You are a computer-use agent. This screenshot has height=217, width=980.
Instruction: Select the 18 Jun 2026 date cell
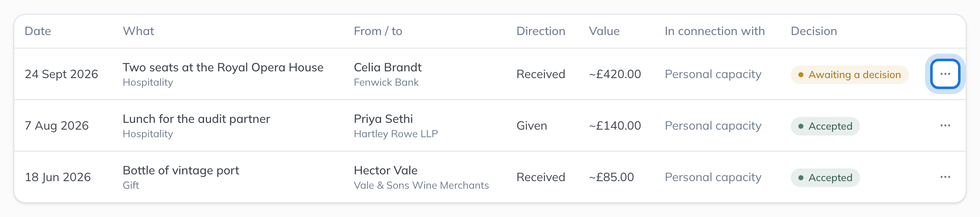tap(58, 177)
